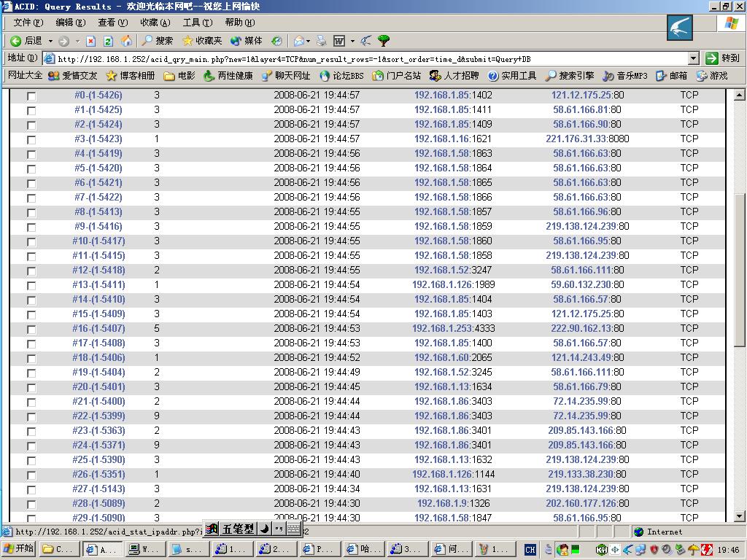Open the 编辑 menu
The image size is (747, 560).
(x=71, y=23)
